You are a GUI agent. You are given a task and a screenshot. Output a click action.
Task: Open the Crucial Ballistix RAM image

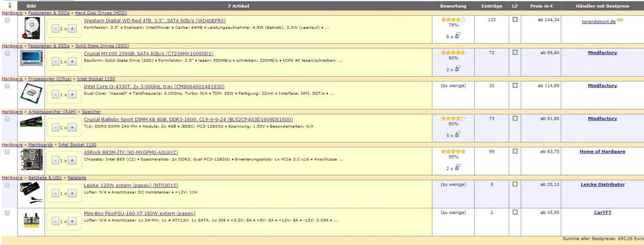pos(31,121)
